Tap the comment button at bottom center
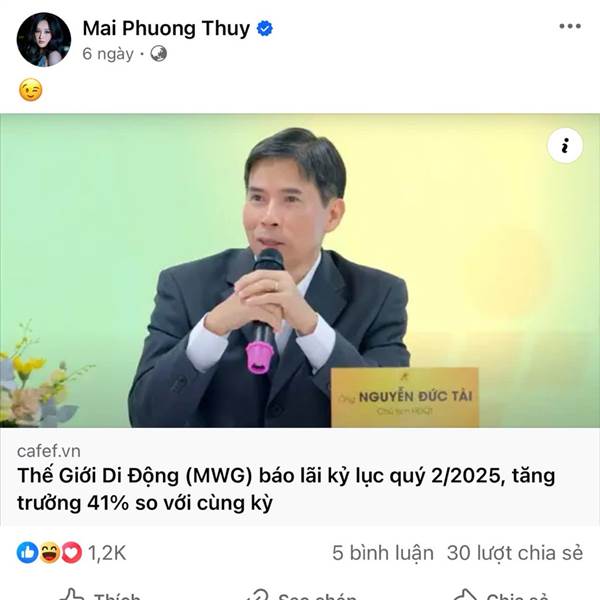Image resolution: width=600 pixels, height=600 pixels. [x=301, y=594]
